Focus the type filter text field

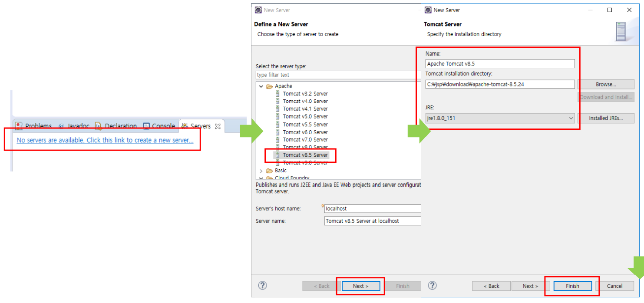pos(338,75)
